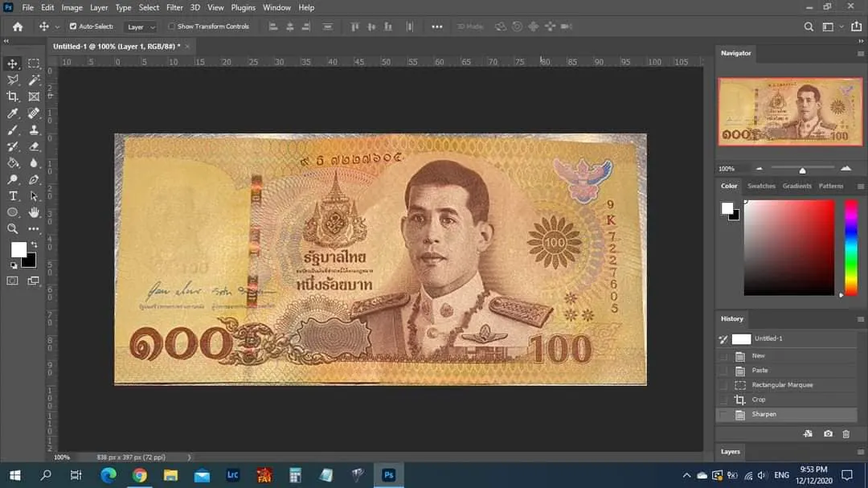Activate the Hand tool
The width and height of the screenshot is (868, 488).
[x=34, y=212]
